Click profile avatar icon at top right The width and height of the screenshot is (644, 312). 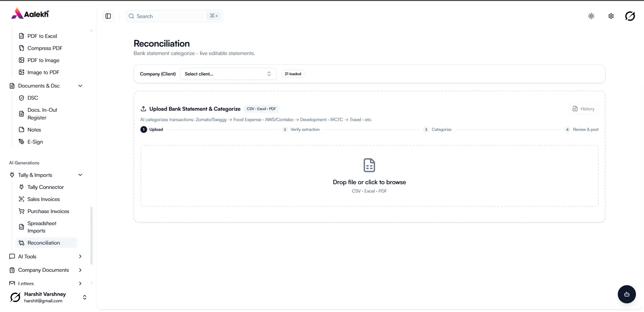(x=630, y=16)
